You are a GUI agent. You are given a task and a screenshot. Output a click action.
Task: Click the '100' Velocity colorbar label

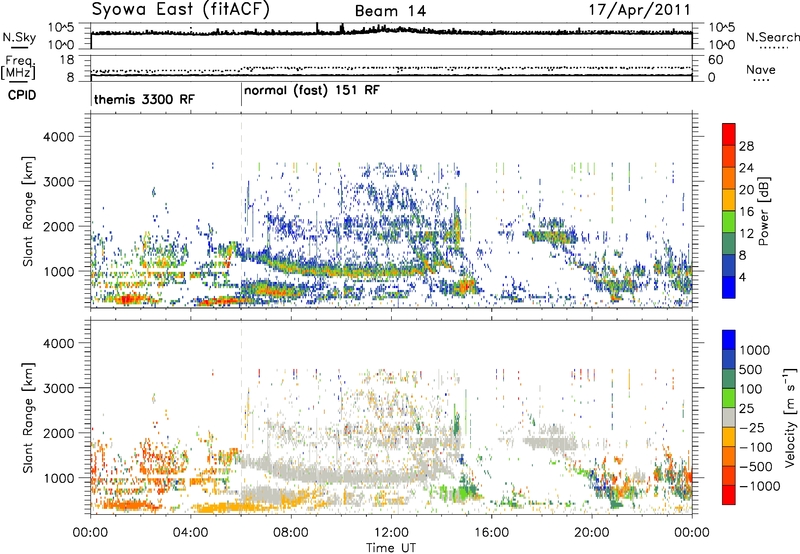(749, 389)
